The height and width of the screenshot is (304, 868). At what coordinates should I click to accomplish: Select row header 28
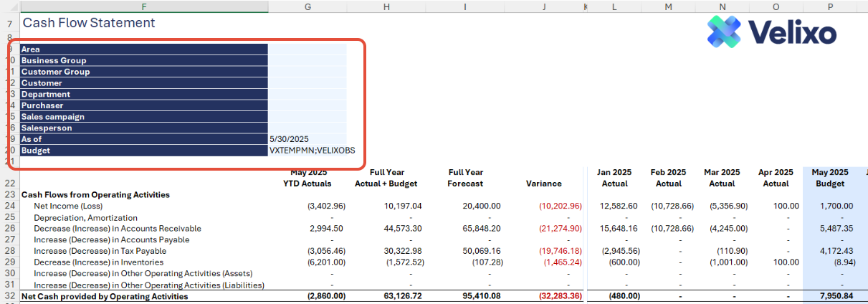[x=10, y=251]
